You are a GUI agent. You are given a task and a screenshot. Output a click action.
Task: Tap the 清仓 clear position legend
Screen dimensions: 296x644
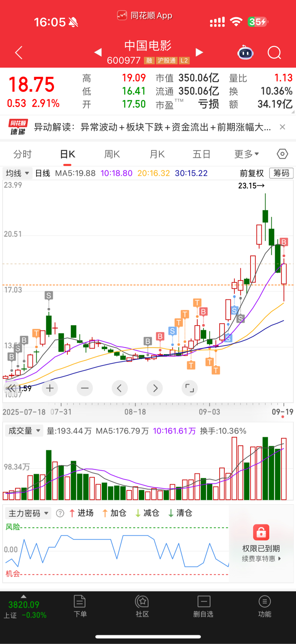(x=180, y=513)
